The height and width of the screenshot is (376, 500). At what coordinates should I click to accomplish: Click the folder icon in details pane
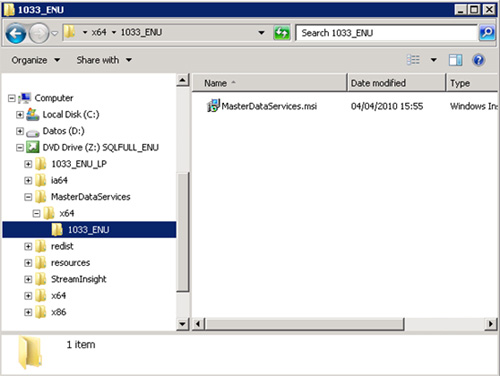30,352
